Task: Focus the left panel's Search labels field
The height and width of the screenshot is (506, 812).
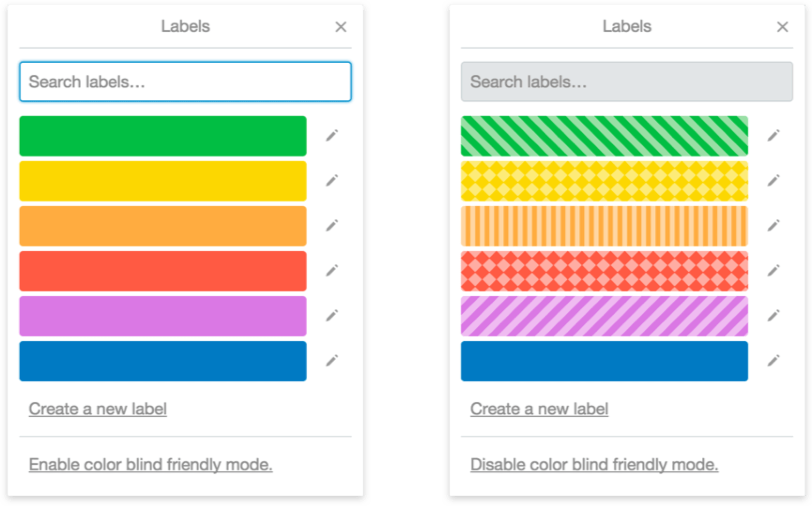Action: point(185,82)
